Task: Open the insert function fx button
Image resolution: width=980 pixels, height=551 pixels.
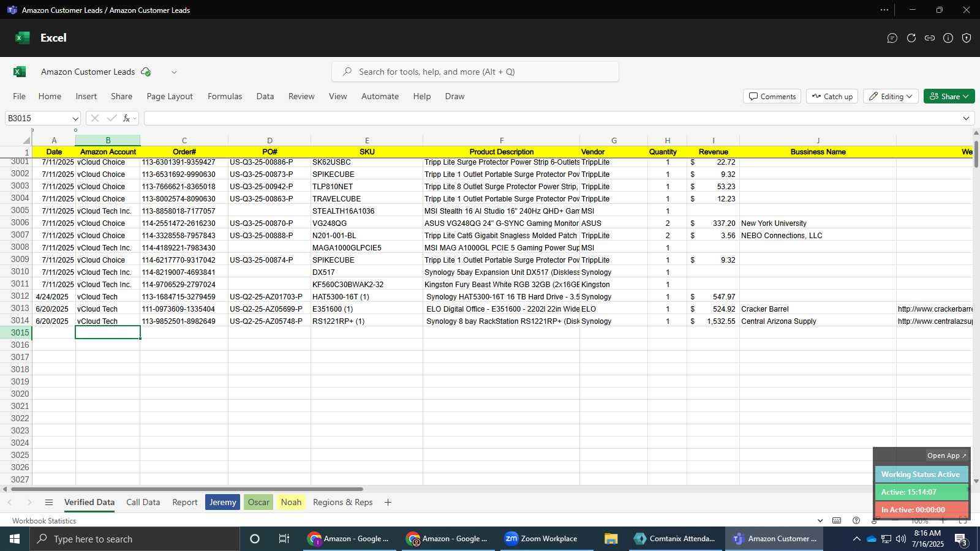Action: [x=126, y=118]
